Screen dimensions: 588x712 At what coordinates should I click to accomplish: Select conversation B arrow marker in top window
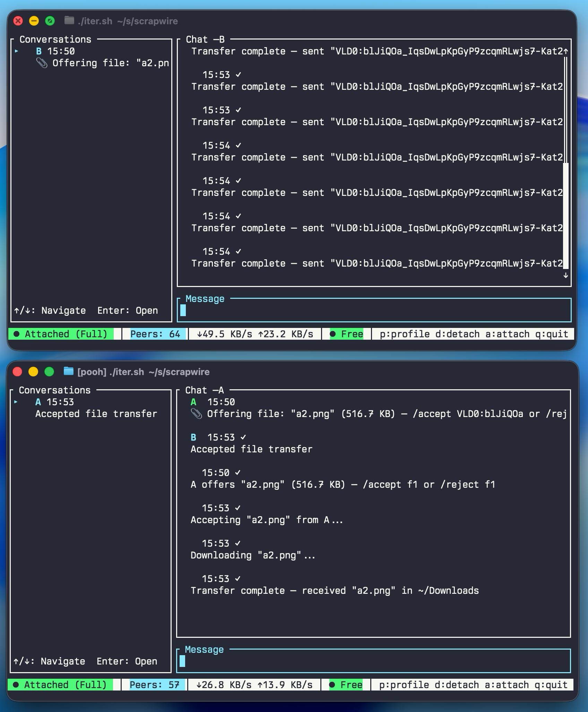point(16,51)
